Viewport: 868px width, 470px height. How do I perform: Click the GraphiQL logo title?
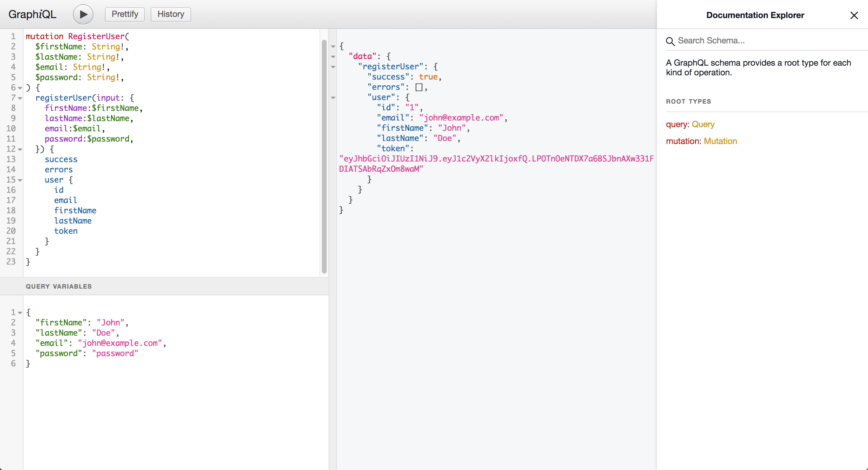(x=32, y=14)
